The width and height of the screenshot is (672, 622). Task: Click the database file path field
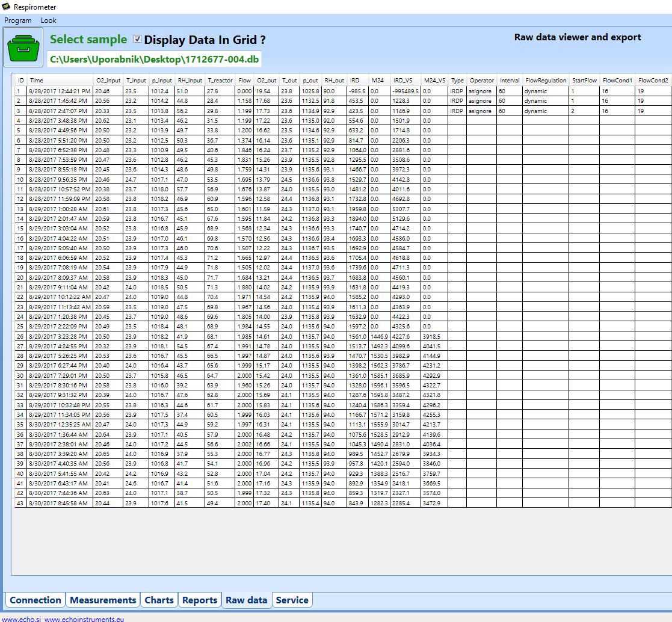point(155,59)
